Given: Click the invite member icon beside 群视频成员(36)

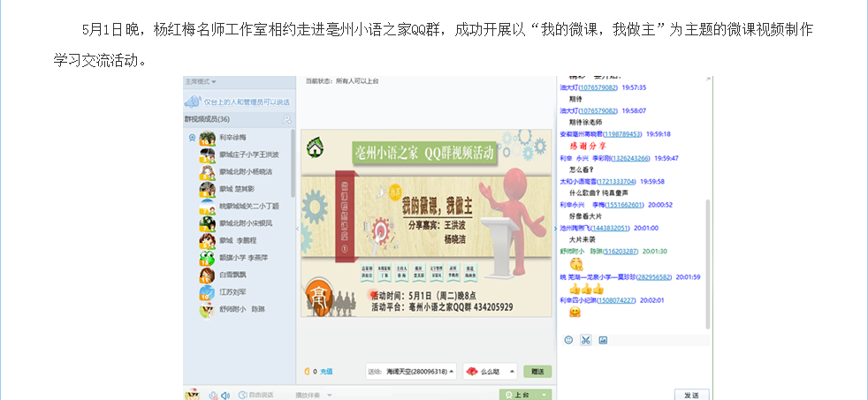Looking at the screenshot, I should point(286,119).
